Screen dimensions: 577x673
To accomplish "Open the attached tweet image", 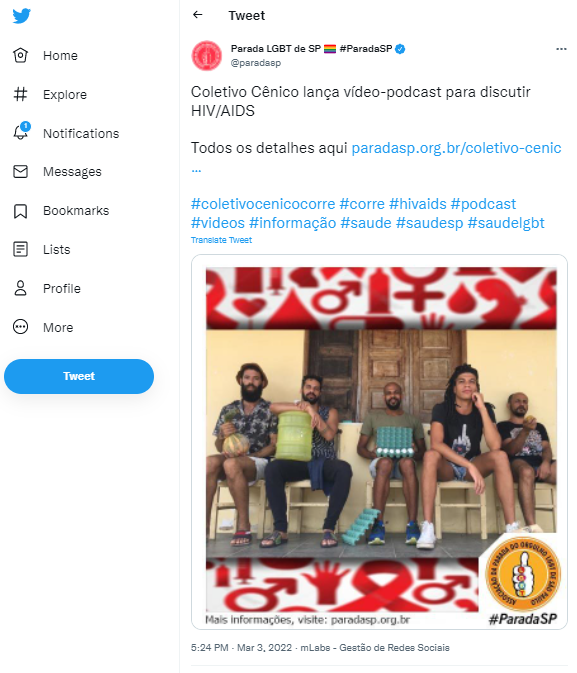I will point(380,442).
